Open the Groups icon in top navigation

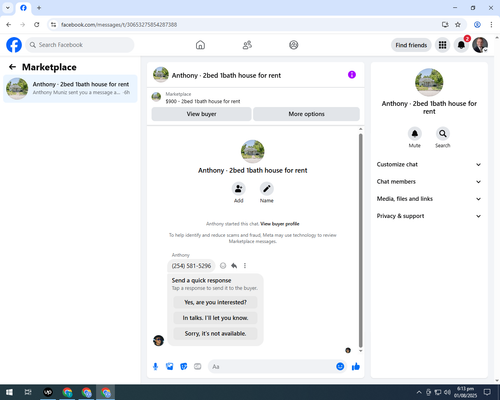pos(294,45)
